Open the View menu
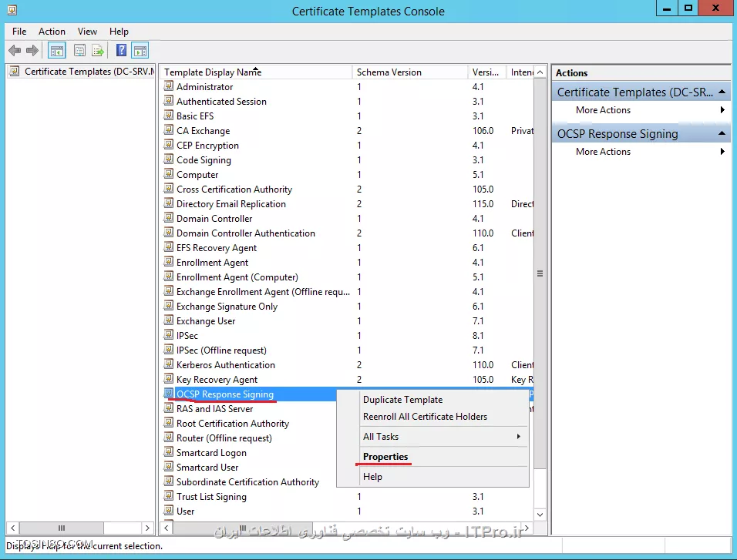Viewport: 737px width, 560px height. pos(87,32)
